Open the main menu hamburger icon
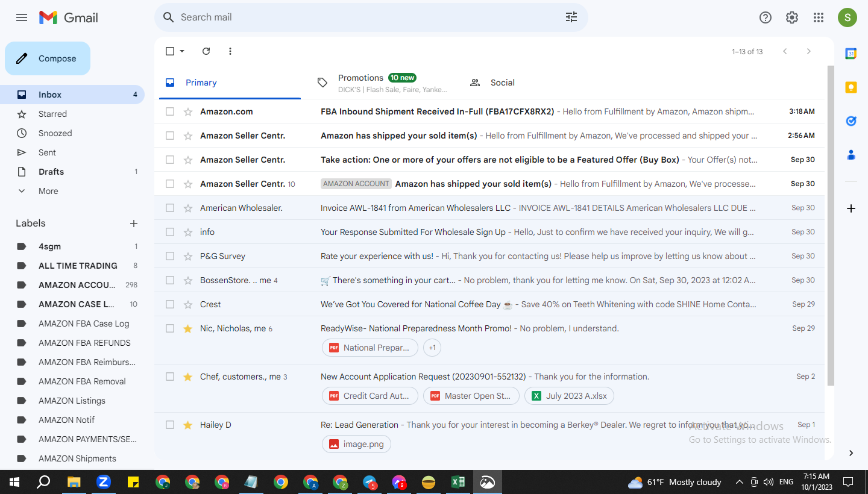This screenshot has height=494, width=868. tap(22, 17)
